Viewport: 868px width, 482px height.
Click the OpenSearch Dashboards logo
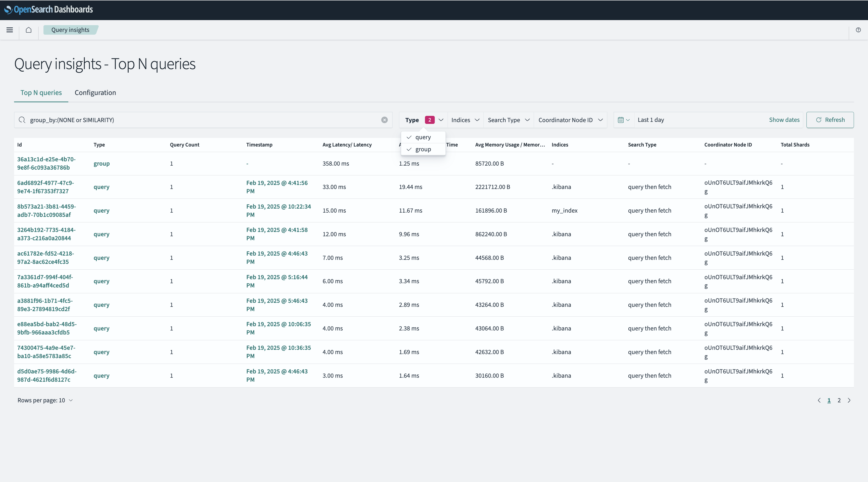pos(48,10)
